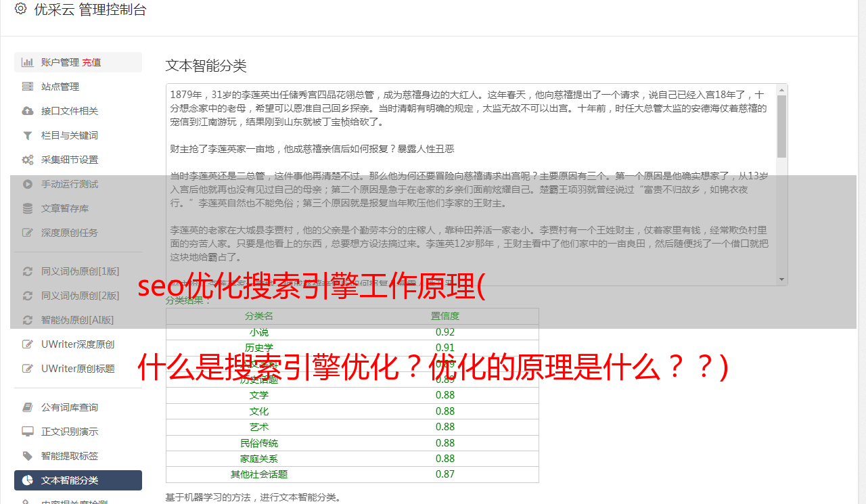Click the red 充值 link

click(91, 62)
